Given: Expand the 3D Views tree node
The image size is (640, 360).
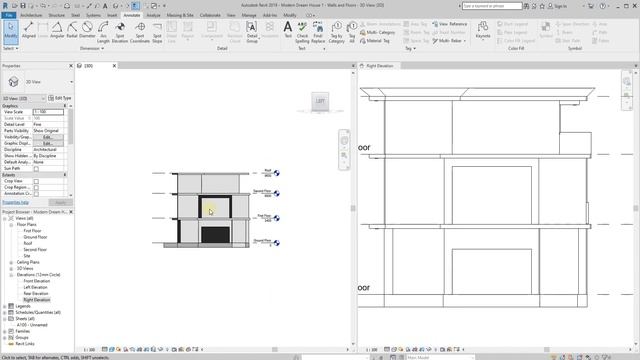Looking at the screenshot, I should click(x=11, y=269).
